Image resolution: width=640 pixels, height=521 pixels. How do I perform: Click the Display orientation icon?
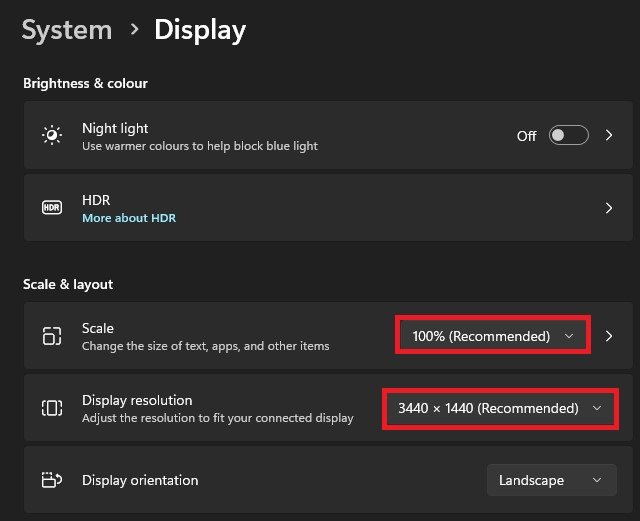[51, 480]
